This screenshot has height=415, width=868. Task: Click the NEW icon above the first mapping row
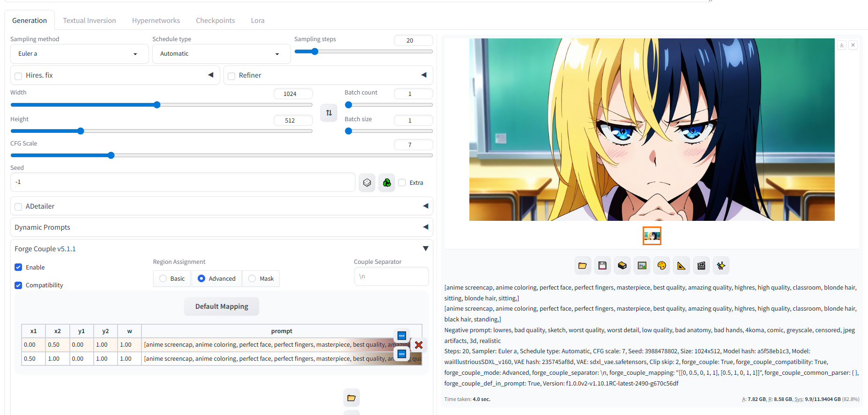(401, 335)
